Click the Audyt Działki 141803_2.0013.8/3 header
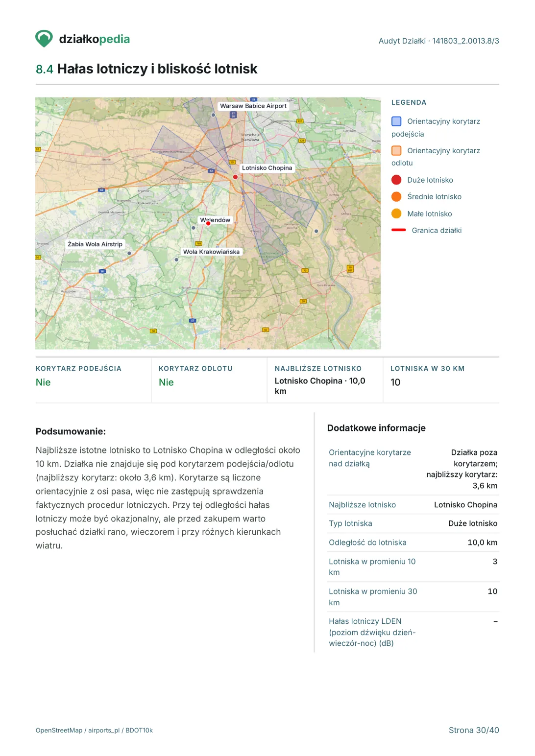535x756 pixels. pyautogui.click(x=439, y=41)
